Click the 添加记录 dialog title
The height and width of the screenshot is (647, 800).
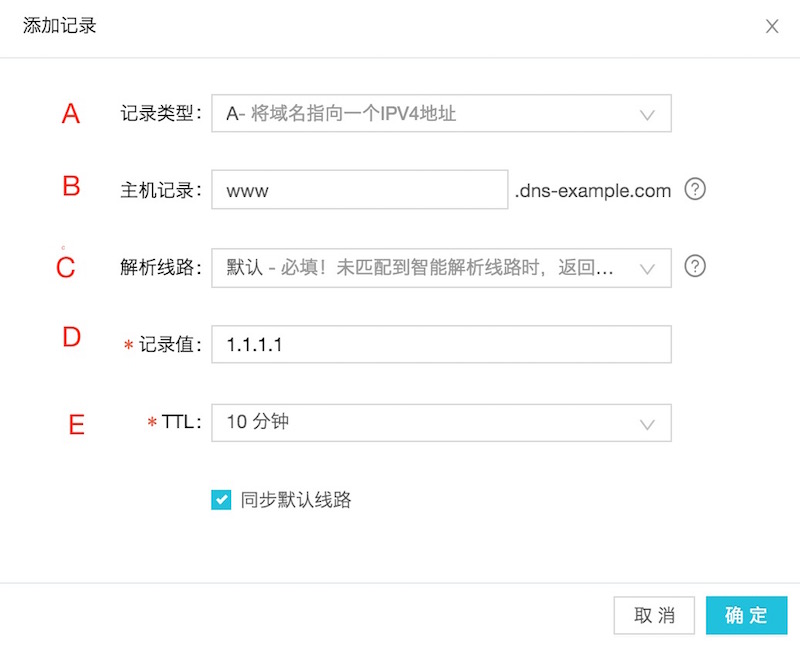pos(60,27)
